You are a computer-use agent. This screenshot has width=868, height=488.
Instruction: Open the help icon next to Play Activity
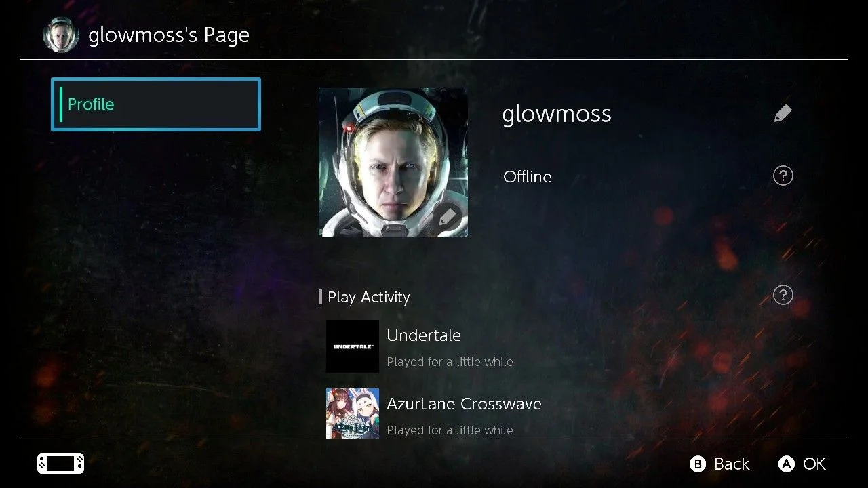coord(783,296)
